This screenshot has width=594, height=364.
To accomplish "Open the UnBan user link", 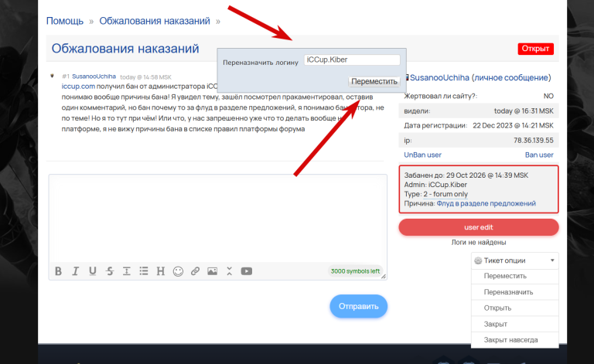I will click(x=422, y=155).
